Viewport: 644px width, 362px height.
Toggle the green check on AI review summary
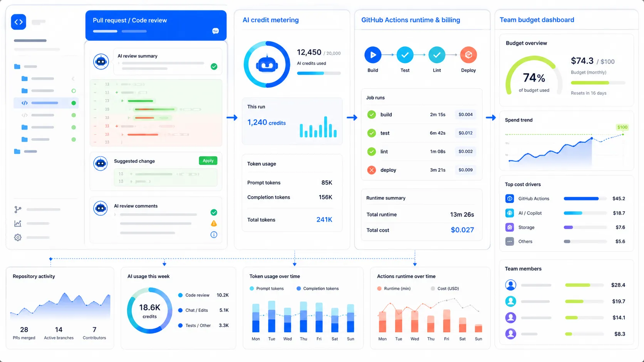coord(214,67)
